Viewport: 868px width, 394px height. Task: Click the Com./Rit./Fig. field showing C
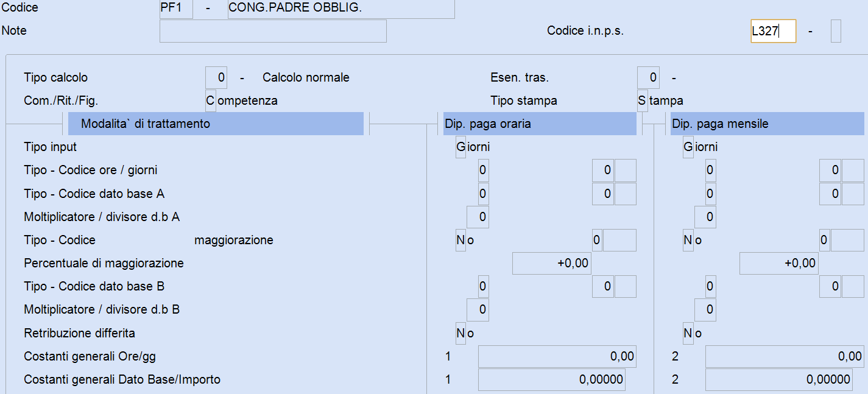point(211,100)
